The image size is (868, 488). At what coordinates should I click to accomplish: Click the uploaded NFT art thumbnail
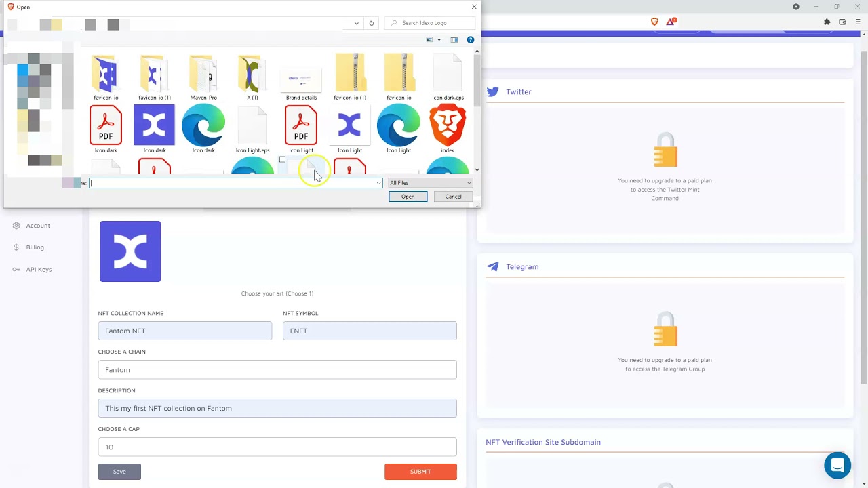click(130, 251)
